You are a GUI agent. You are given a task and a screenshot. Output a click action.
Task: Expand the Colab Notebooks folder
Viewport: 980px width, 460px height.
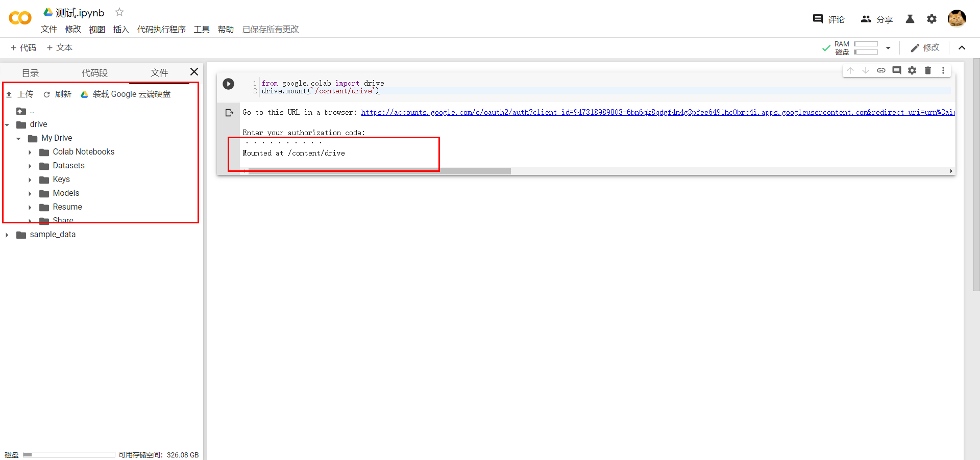[x=30, y=152]
